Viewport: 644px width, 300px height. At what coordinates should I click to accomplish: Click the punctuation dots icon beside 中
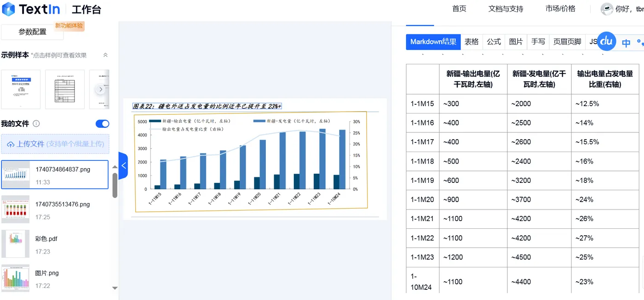tap(640, 43)
